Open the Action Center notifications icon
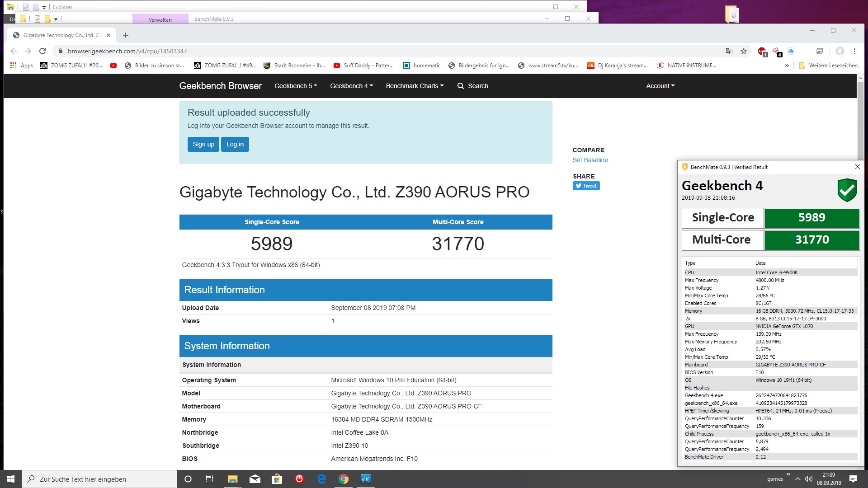This screenshot has height=488, width=868. click(x=853, y=479)
